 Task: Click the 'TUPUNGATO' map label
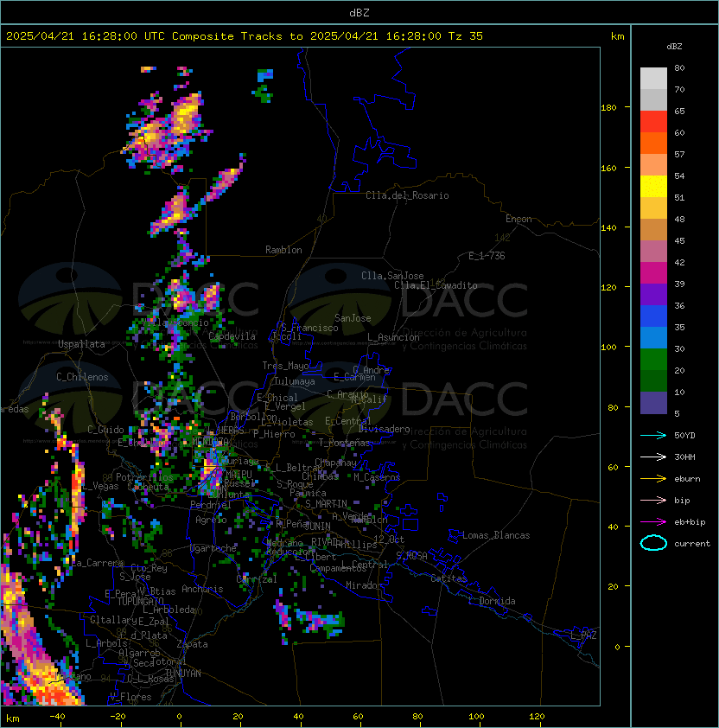(140, 601)
